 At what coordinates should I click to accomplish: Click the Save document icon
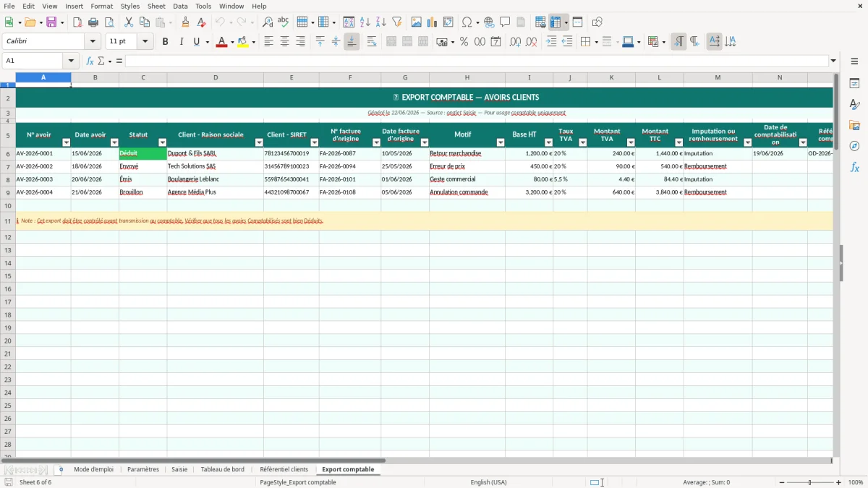click(51, 22)
